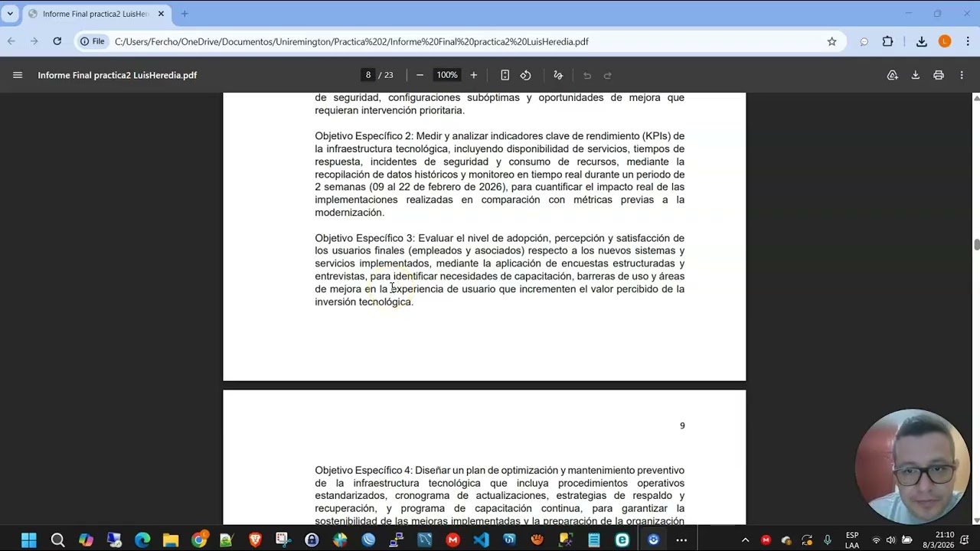Open Visual Studio Code from taskbar

pyautogui.click(x=481, y=540)
